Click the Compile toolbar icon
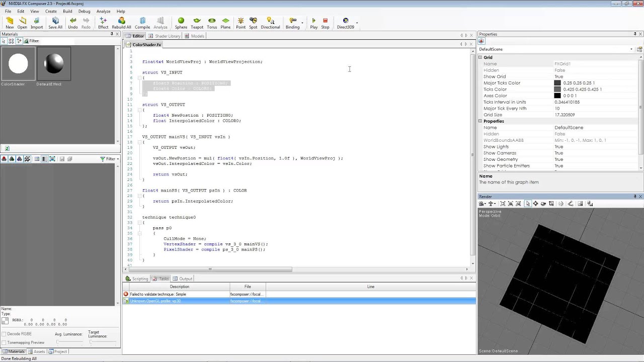The height and width of the screenshot is (362, 644). click(x=142, y=23)
